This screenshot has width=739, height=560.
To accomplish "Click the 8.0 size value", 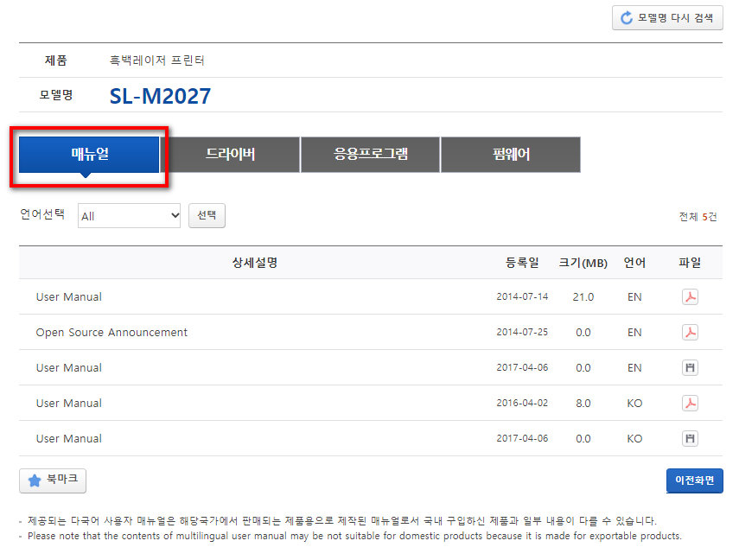I will click(x=583, y=403).
